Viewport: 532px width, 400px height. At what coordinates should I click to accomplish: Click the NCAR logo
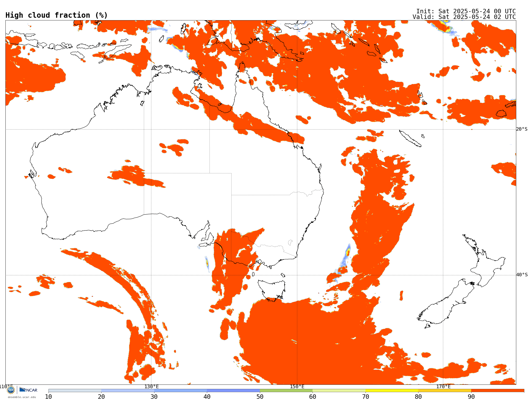coord(28,390)
